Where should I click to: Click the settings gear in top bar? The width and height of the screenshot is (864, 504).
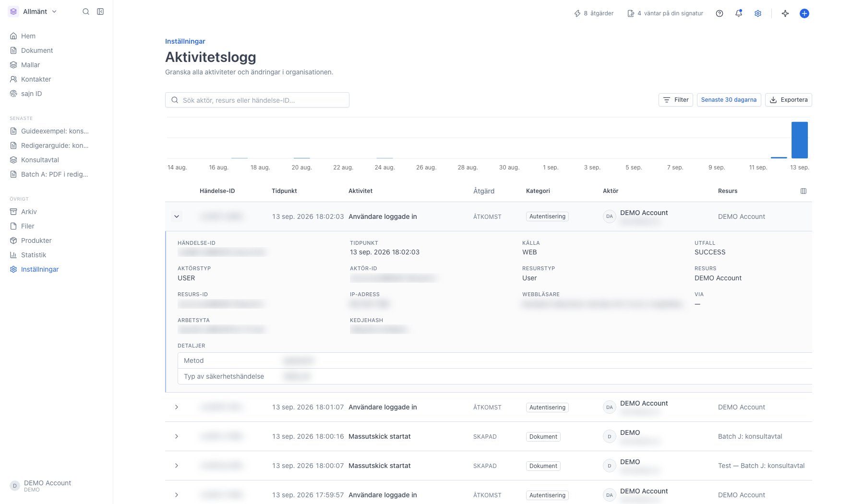758,13
